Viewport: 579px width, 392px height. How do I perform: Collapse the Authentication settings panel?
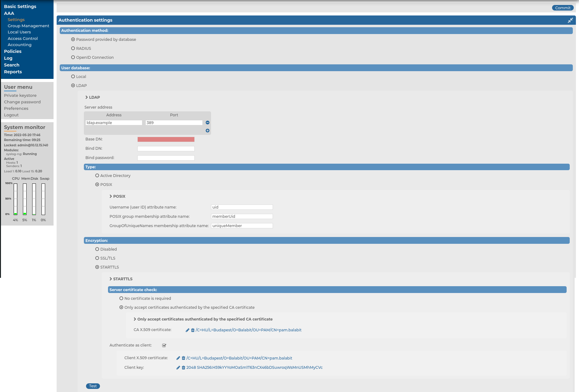click(x=570, y=20)
